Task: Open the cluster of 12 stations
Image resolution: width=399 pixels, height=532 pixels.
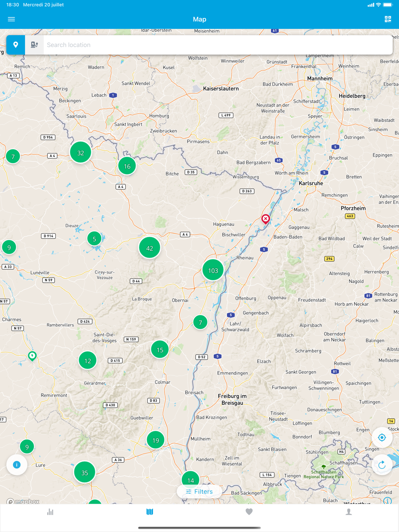Action: 88,361
